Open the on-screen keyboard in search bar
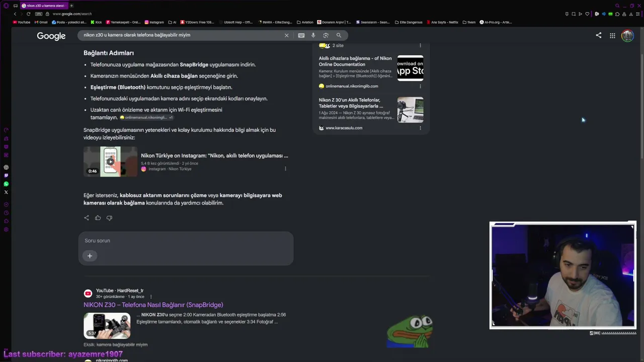The width and height of the screenshot is (644, 362). point(301,35)
